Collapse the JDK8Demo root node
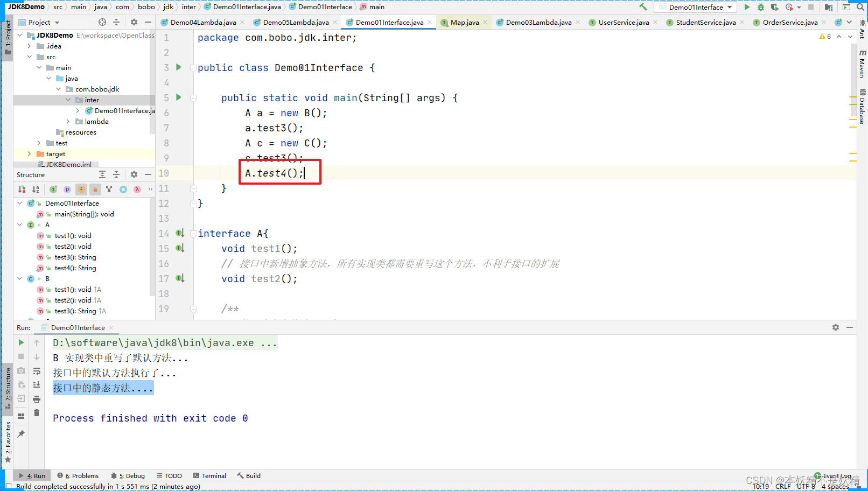Viewport: 868px width, 491px height. click(x=20, y=35)
